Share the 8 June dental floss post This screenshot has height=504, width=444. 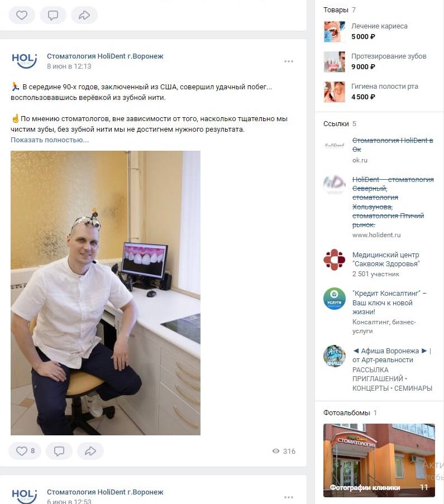pos(90,451)
